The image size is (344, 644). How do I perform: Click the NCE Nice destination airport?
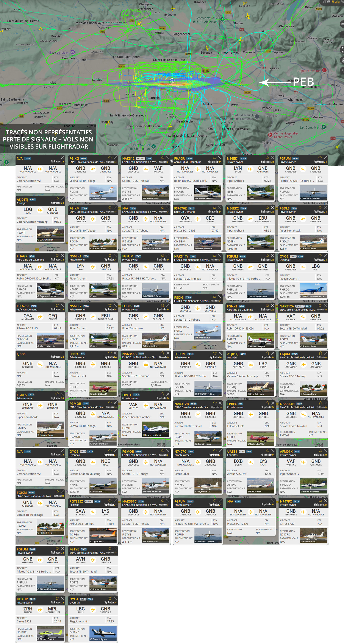(x=106, y=462)
